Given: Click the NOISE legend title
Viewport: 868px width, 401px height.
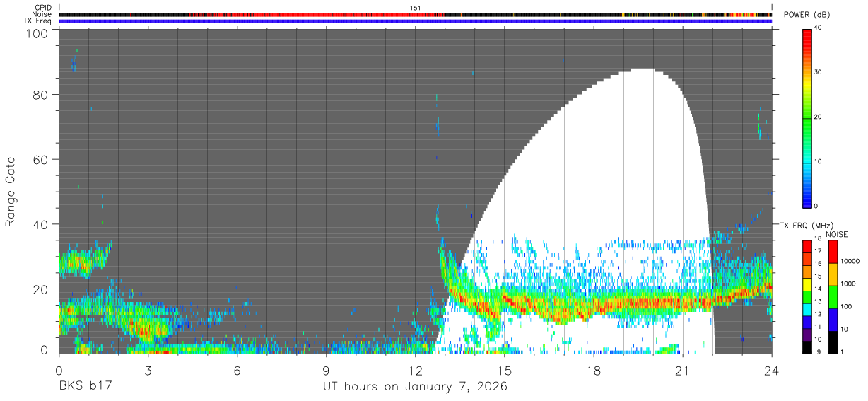Looking at the screenshot, I should coord(836,234).
